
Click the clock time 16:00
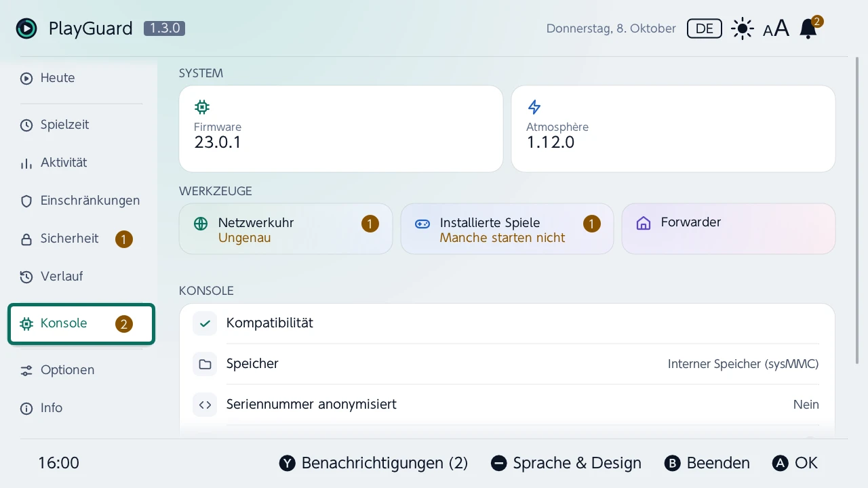coord(59,463)
